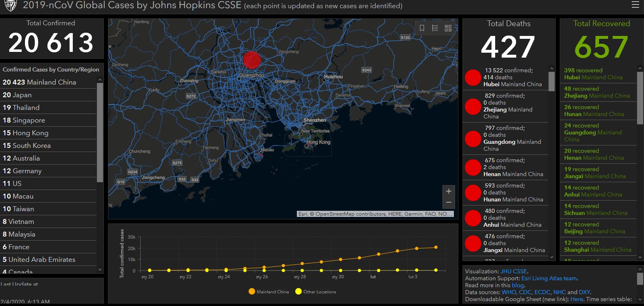Select 5 United Arab Emirates row

(48, 259)
